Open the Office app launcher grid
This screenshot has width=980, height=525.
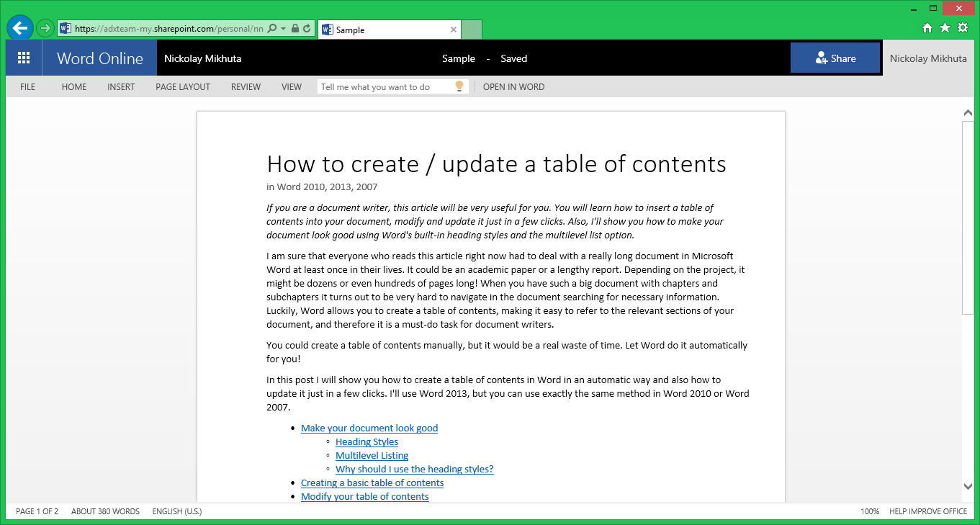pos(24,58)
